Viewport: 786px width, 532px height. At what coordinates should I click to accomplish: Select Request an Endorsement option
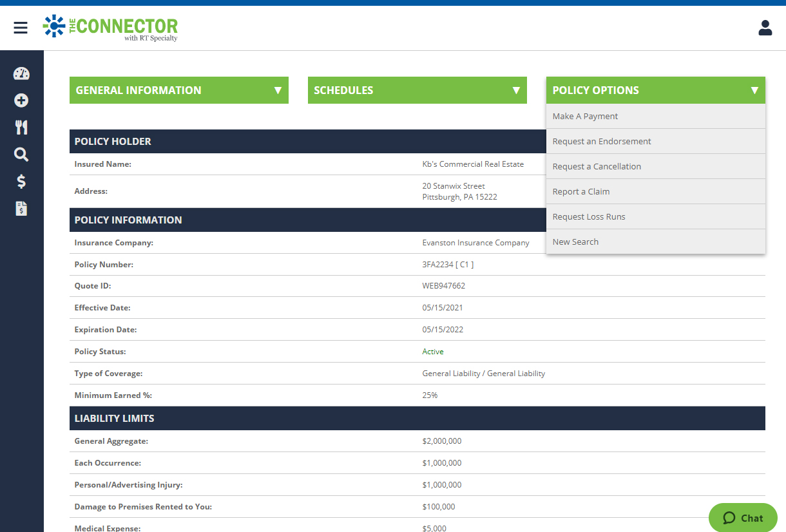point(656,142)
